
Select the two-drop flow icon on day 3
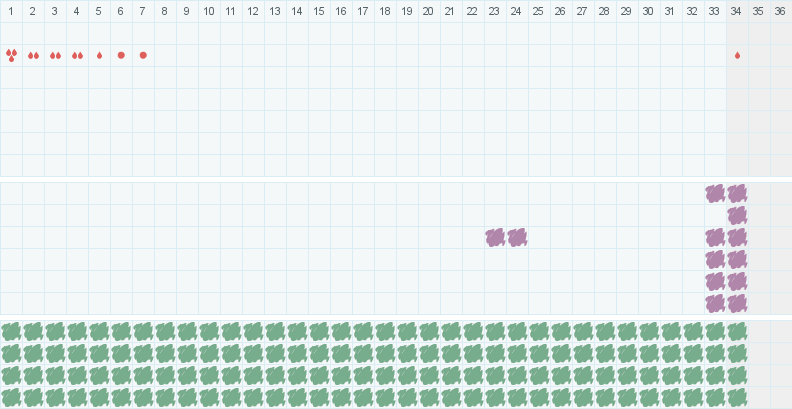[x=56, y=56]
